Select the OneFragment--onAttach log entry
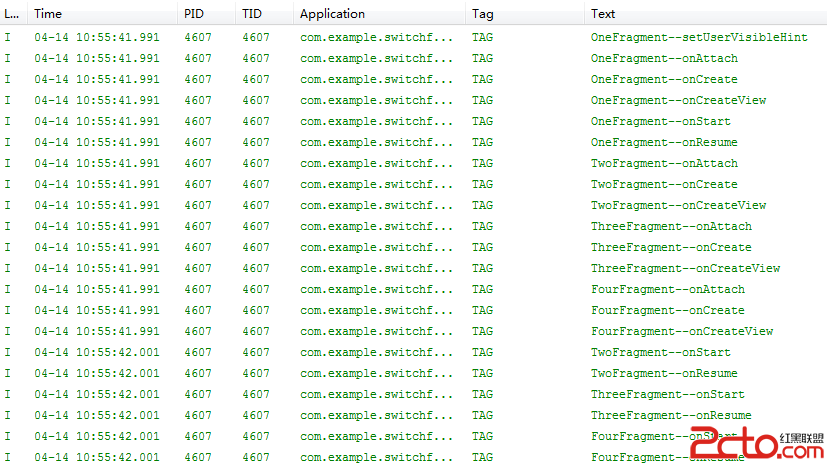The image size is (827, 469). (x=663, y=58)
